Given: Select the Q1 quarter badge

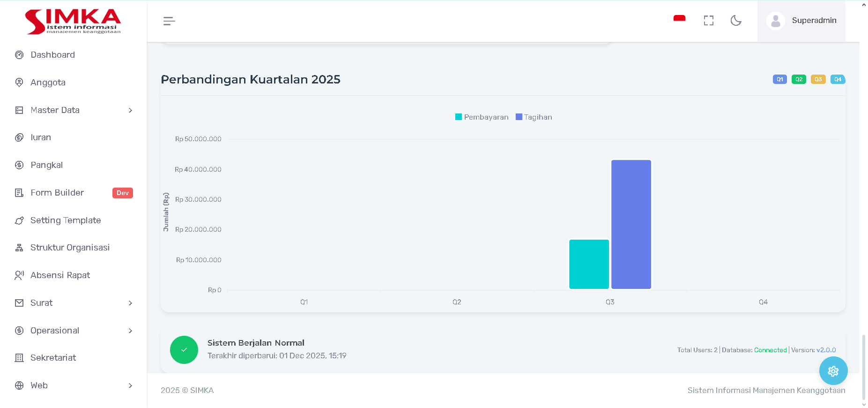Looking at the screenshot, I should pos(779,79).
